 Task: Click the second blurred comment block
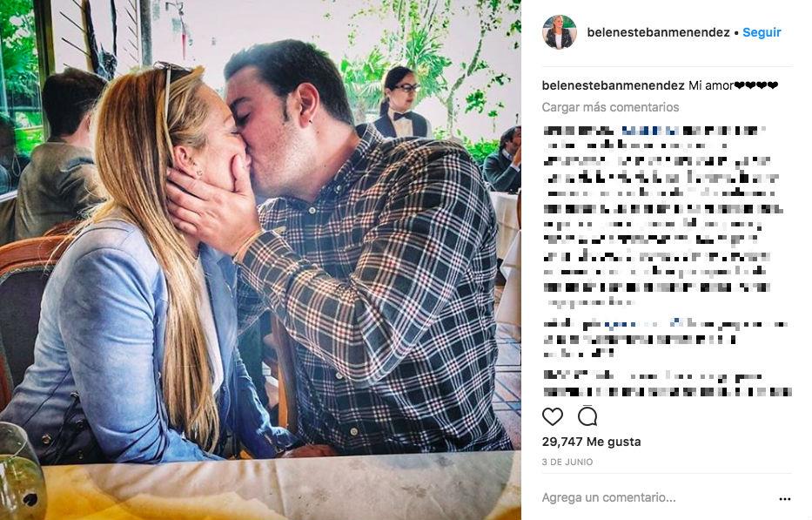[x=666, y=340]
